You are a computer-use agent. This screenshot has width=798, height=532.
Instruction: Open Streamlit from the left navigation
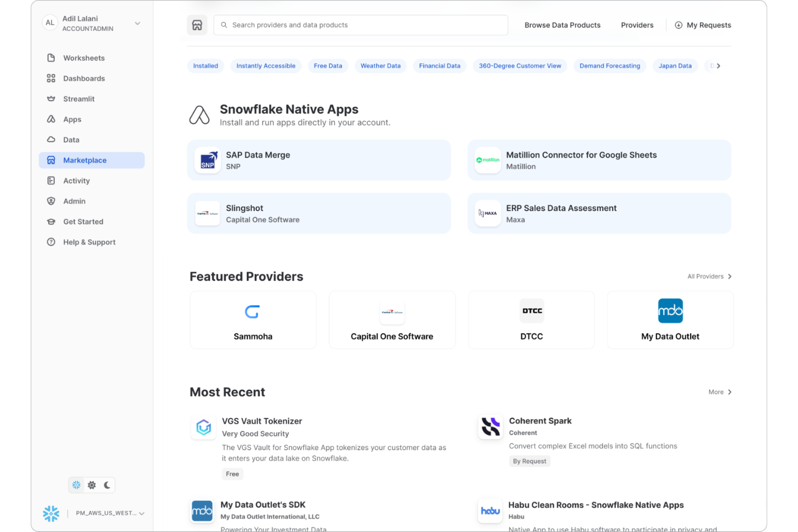point(51,99)
